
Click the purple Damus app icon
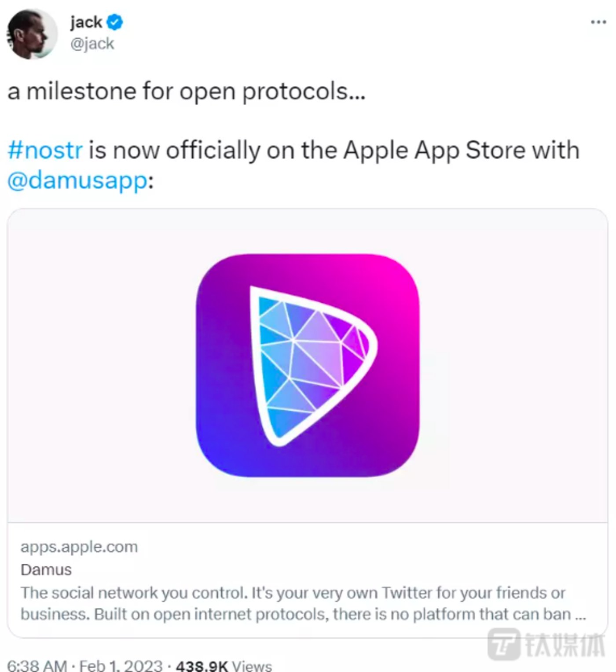coord(308,365)
